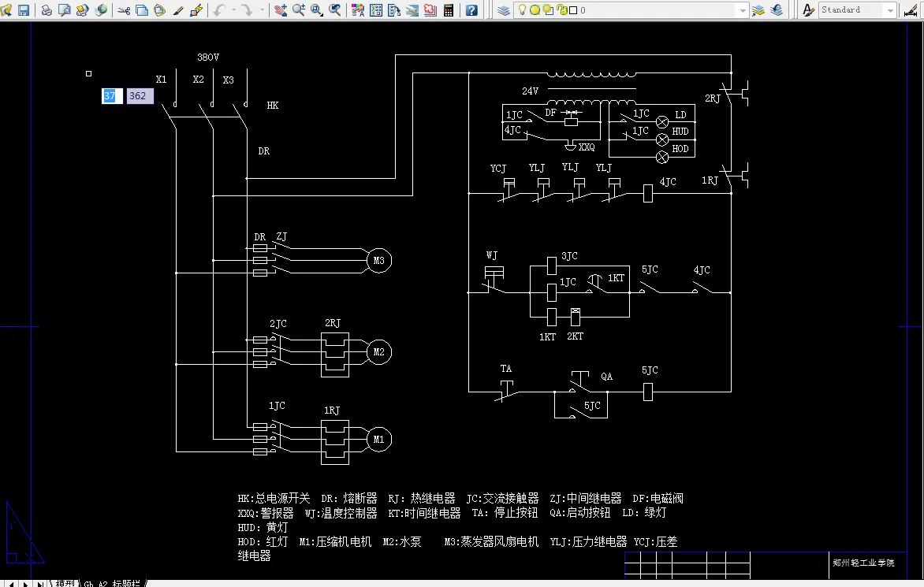Save the drawing with the floppy icon
This screenshot has width=924, height=587.
point(24,9)
